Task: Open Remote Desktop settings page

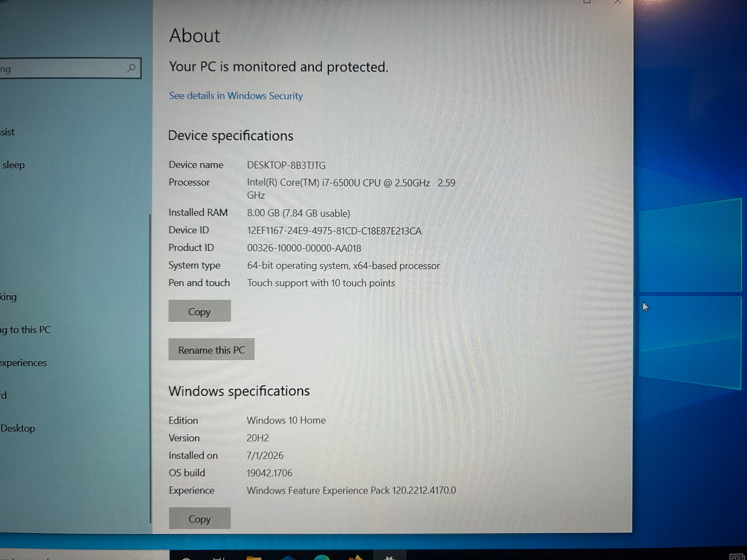Action: click(18, 428)
